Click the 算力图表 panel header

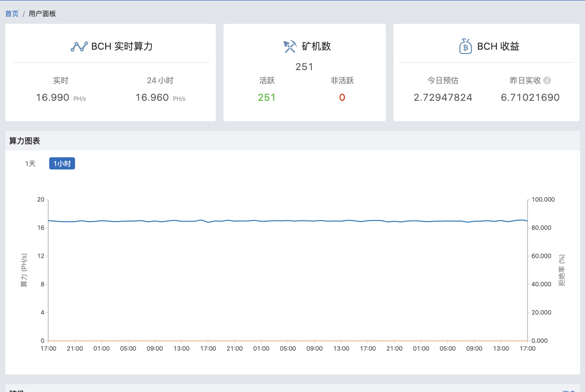tap(25, 141)
